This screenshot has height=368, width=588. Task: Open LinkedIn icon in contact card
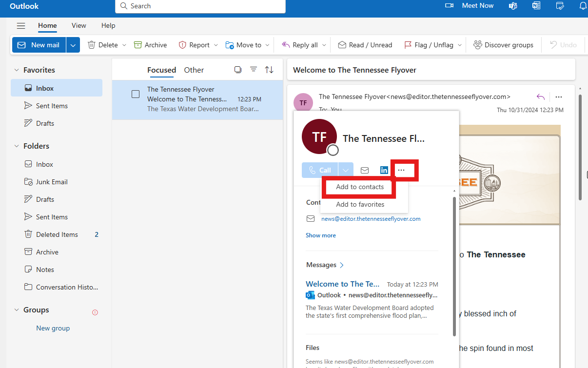pyautogui.click(x=384, y=170)
